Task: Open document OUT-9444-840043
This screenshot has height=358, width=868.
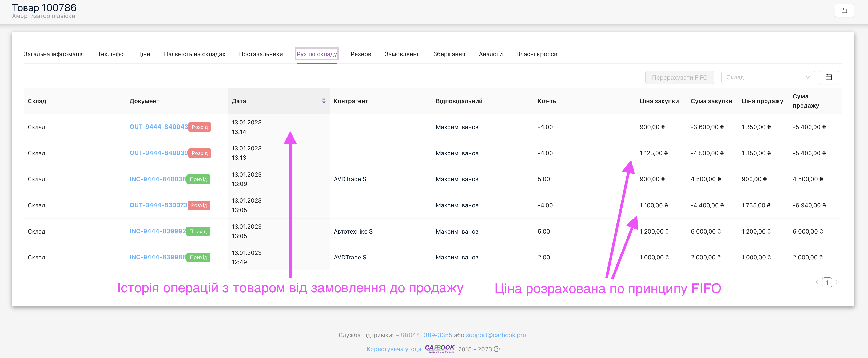Action: click(159, 127)
